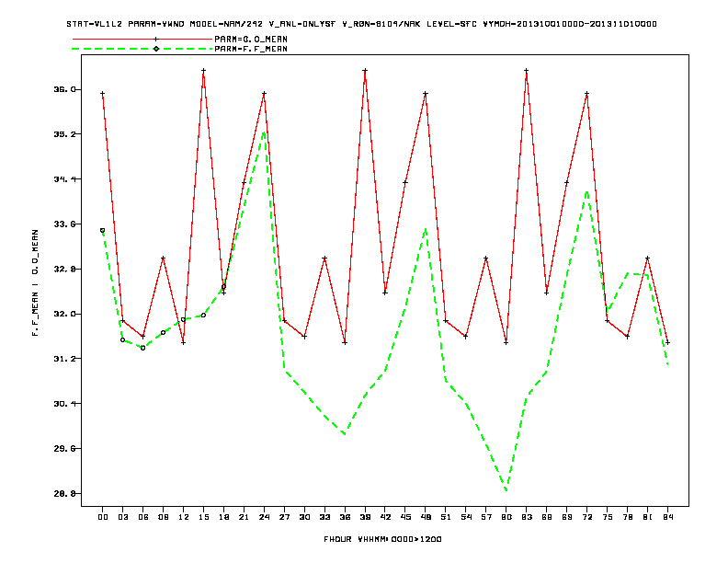The width and height of the screenshot is (728, 563).
Task: Click the 36 forecast hour tick label
Action: 345,517
